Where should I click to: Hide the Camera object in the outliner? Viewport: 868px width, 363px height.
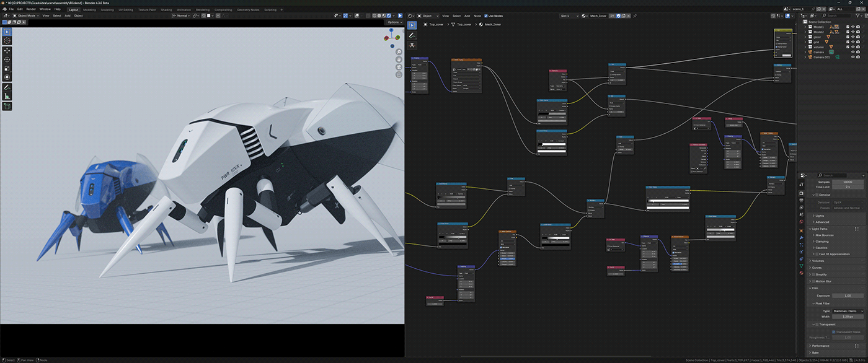[853, 51]
